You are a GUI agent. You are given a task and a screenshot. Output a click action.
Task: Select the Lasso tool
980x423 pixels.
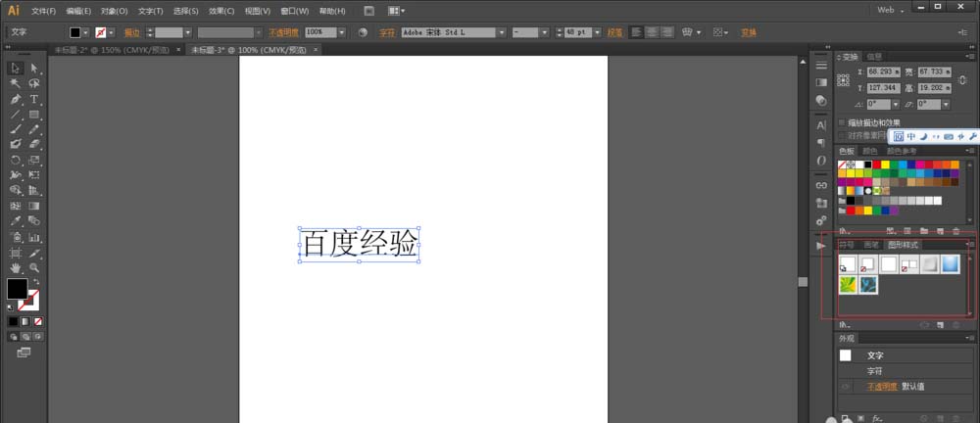33,83
